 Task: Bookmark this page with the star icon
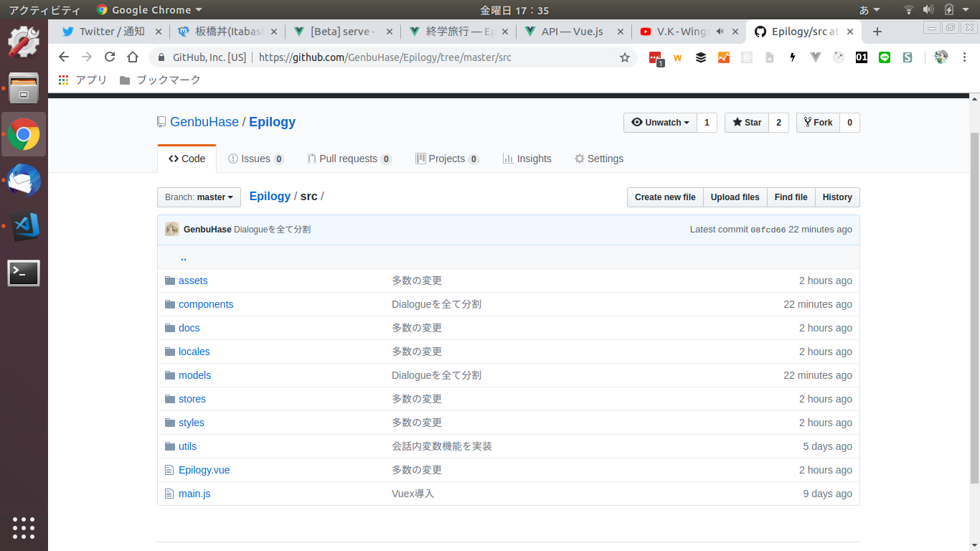tap(624, 57)
